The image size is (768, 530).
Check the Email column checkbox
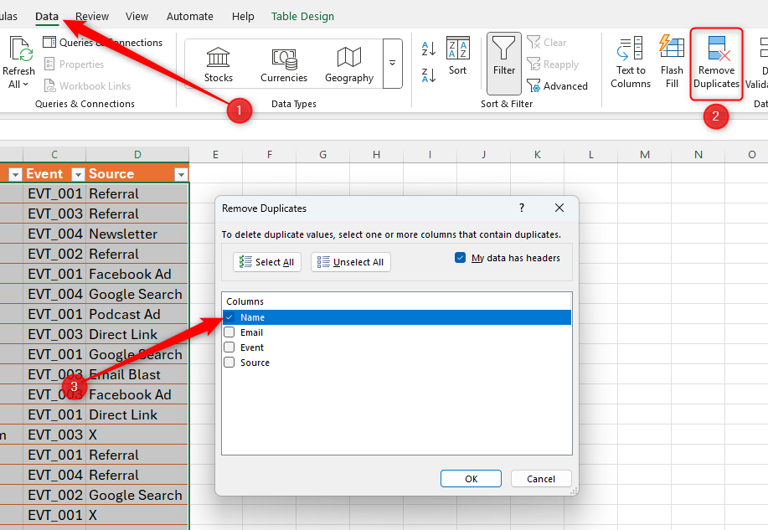click(229, 333)
